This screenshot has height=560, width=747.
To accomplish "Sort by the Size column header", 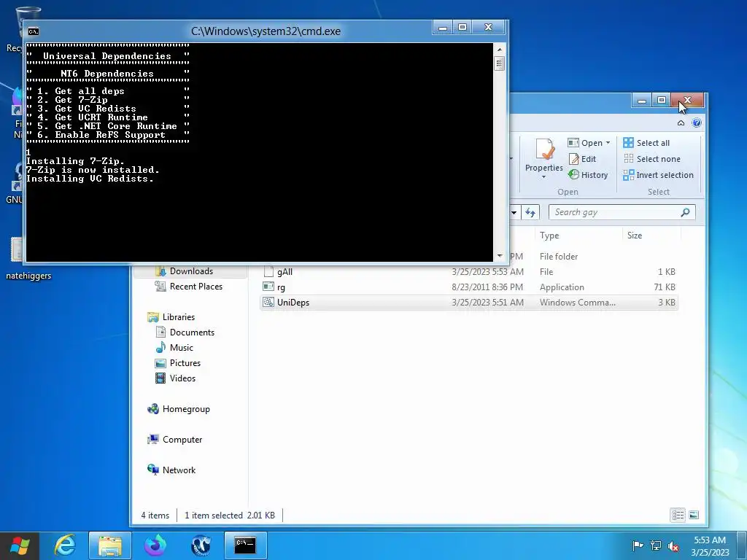I will click(634, 236).
